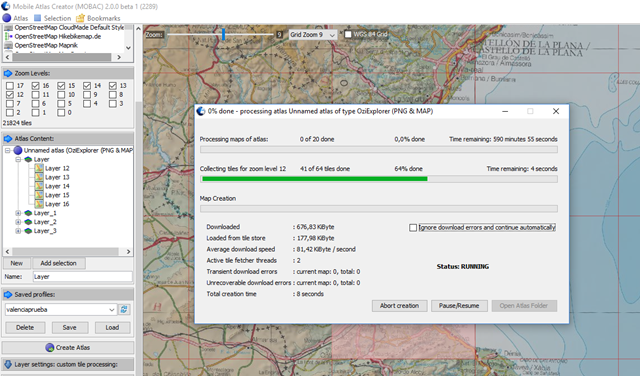
Task: Click the Layer_2 layer stack icon
Action: [x=28, y=222]
